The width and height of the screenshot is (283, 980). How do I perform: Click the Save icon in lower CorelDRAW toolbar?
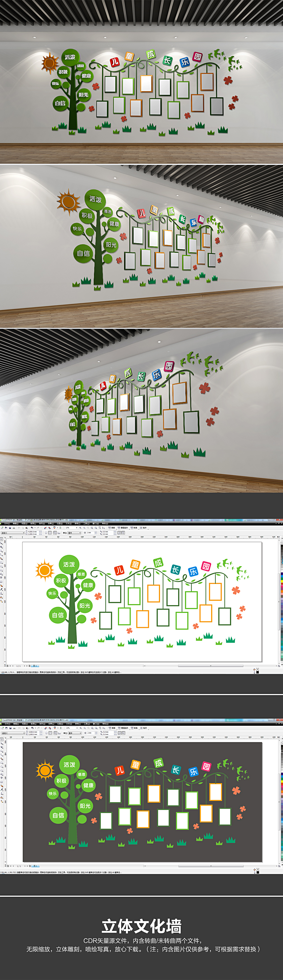pos(10,728)
